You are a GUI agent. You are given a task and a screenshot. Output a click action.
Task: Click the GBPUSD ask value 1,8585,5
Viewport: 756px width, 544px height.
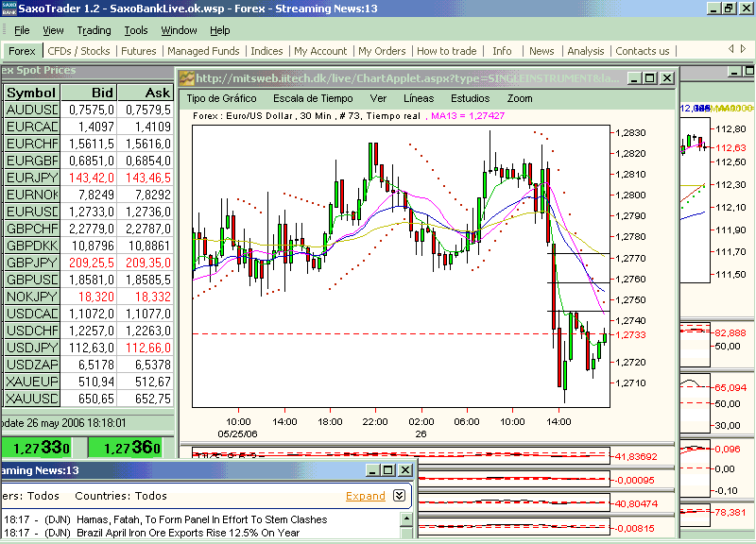click(148, 280)
